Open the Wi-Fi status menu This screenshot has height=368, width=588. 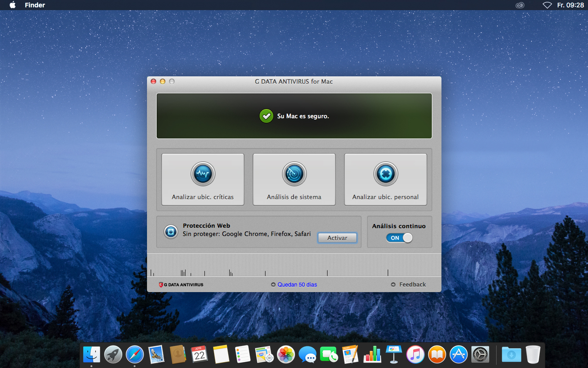[547, 5]
